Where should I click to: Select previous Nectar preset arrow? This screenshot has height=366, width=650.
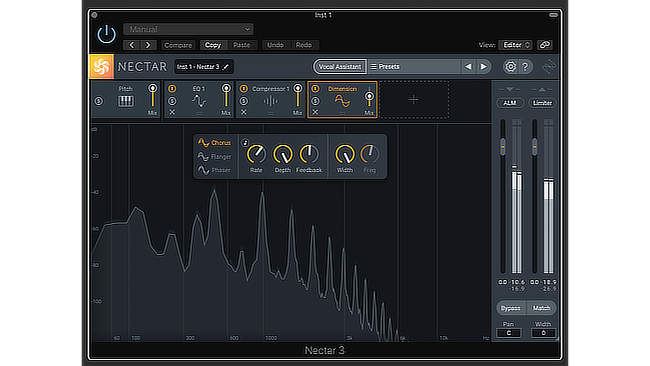click(x=468, y=67)
